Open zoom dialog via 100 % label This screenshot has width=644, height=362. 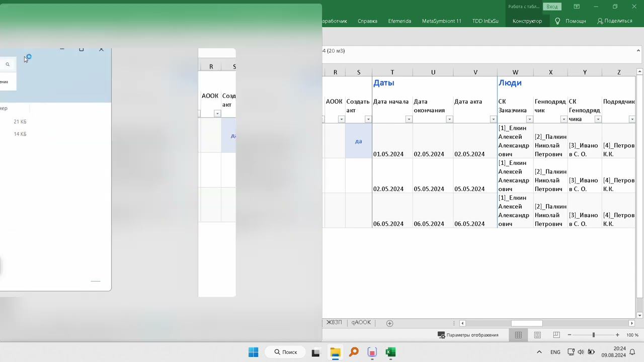tap(632, 335)
